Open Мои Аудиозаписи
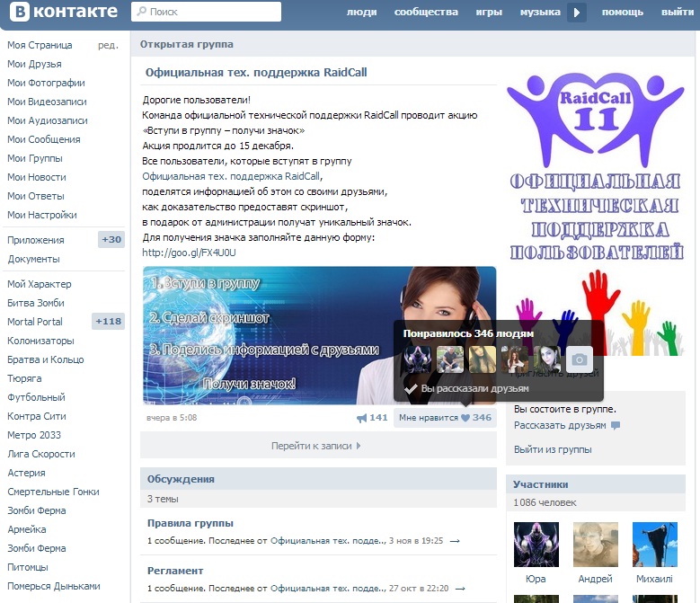The height and width of the screenshot is (603, 700). 48,120
